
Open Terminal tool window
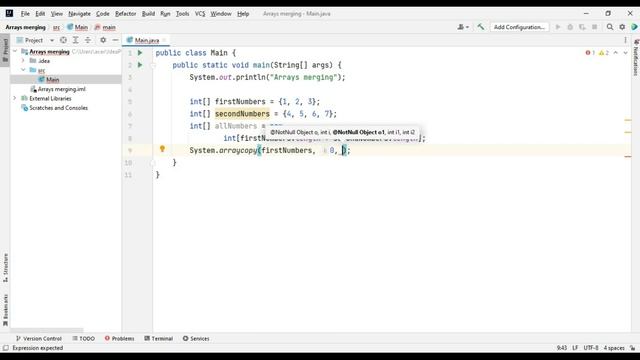click(158, 338)
